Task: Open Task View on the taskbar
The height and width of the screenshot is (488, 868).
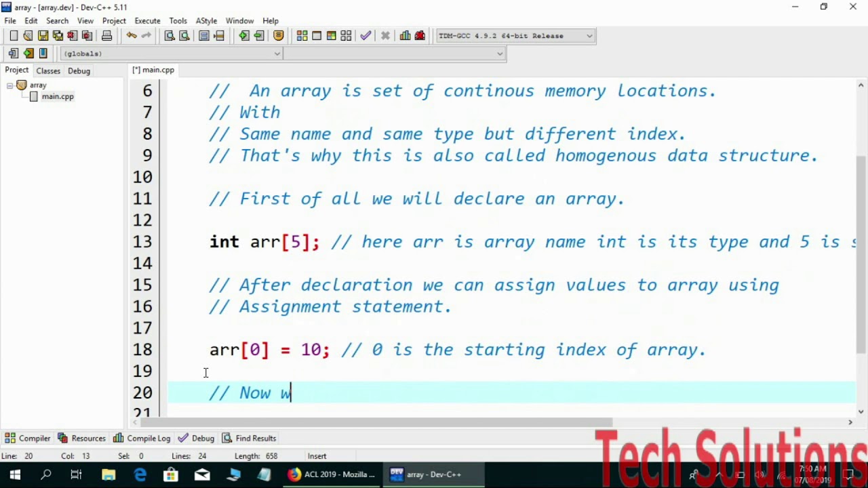Action: (x=77, y=474)
